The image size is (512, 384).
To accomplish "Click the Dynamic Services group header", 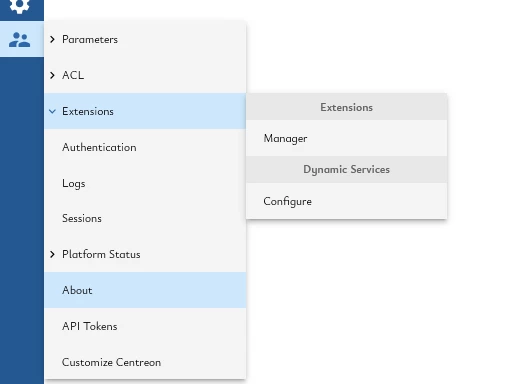I will (x=347, y=169).
